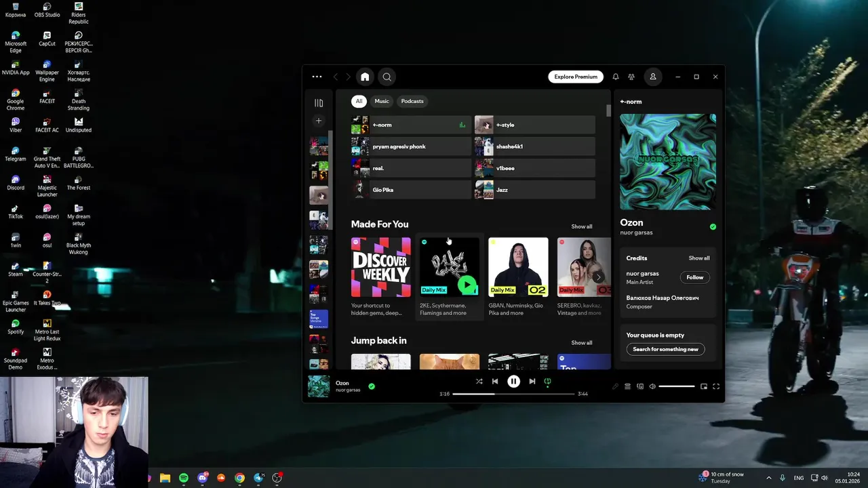This screenshot has height=488, width=868.
Task: Open the miniplayer
Action: tap(704, 386)
